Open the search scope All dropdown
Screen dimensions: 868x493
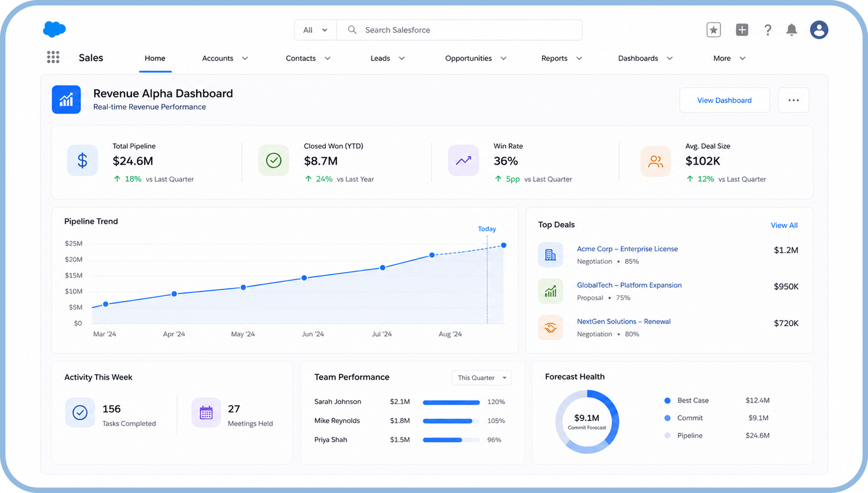(x=315, y=30)
